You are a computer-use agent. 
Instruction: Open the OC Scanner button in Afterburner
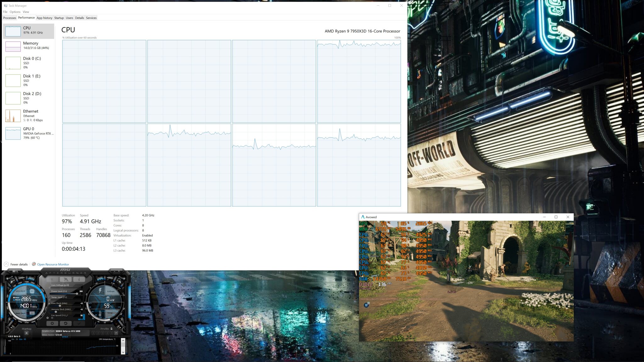point(15,271)
